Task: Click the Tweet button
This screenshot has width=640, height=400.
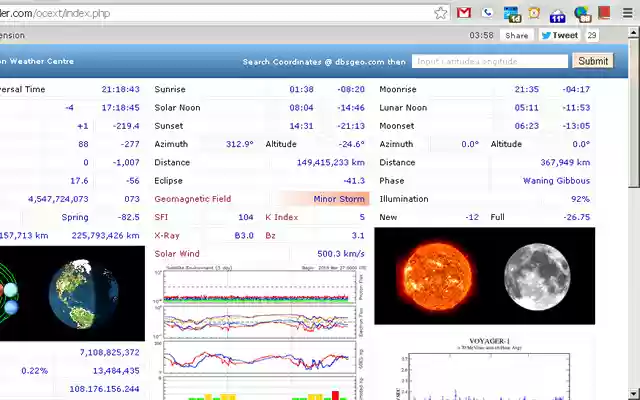Action: click(560, 36)
